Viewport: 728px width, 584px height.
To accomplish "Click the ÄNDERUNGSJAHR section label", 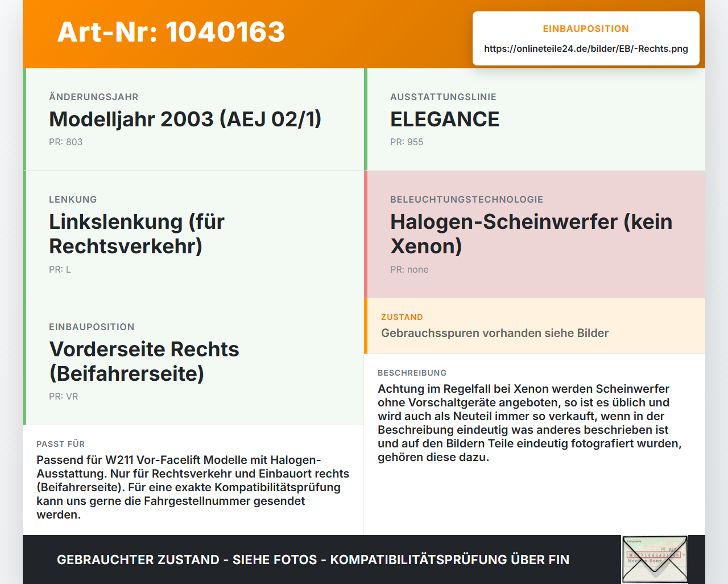I will (x=94, y=97).
